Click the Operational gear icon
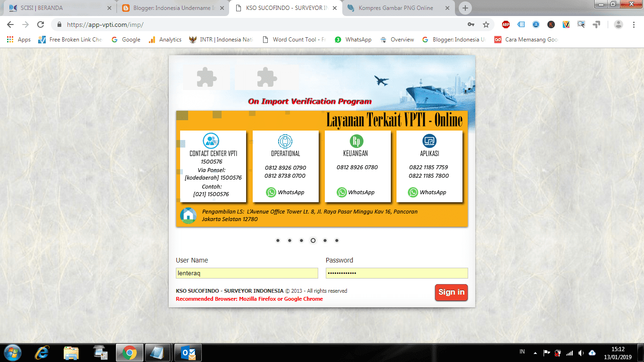644x362 pixels. coord(285,141)
